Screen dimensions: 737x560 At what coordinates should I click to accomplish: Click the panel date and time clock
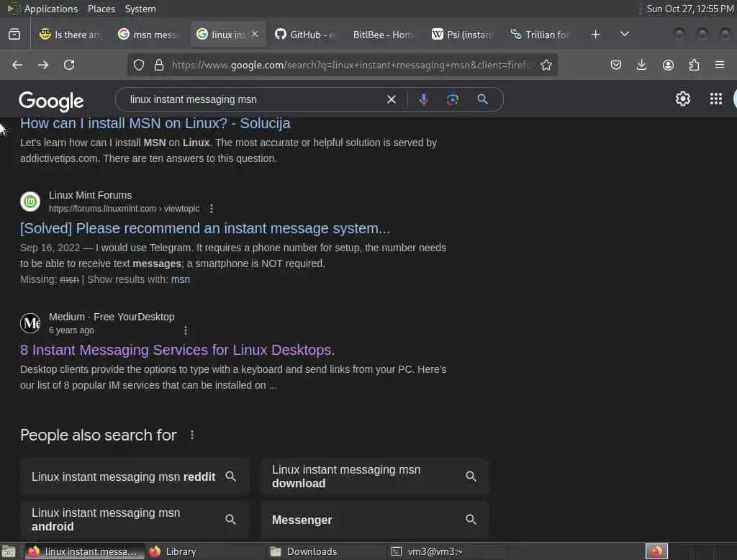(x=689, y=9)
